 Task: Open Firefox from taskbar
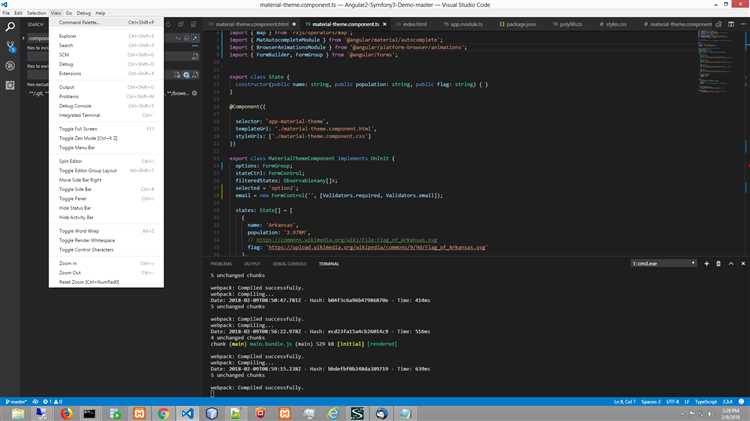(x=66, y=413)
